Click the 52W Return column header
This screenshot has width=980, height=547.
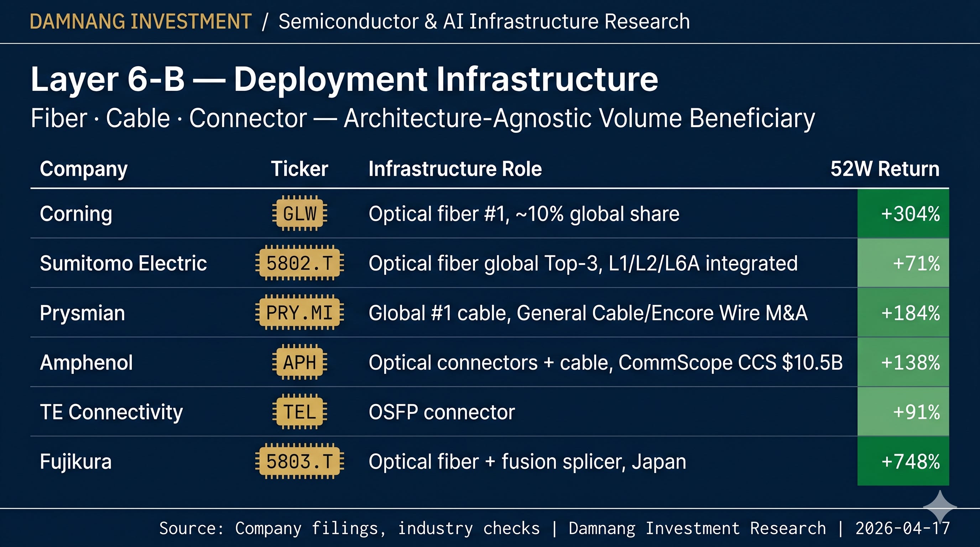click(x=885, y=168)
